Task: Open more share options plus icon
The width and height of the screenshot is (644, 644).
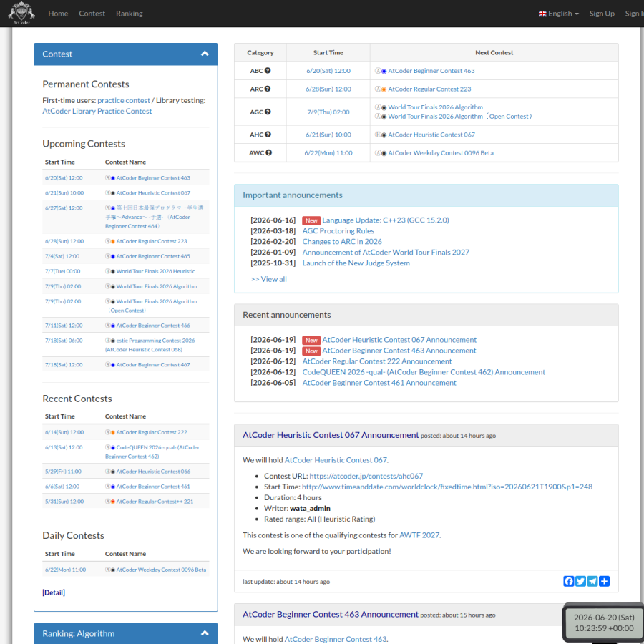Action: click(x=604, y=581)
